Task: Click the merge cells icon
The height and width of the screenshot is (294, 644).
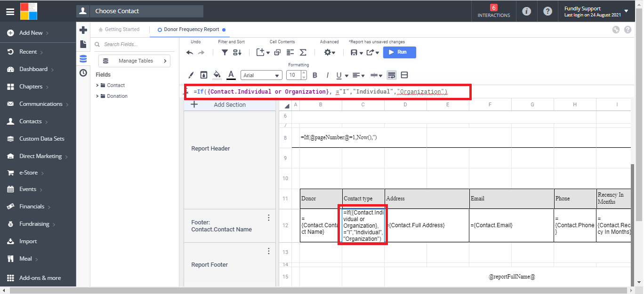Action: click(404, 75)
